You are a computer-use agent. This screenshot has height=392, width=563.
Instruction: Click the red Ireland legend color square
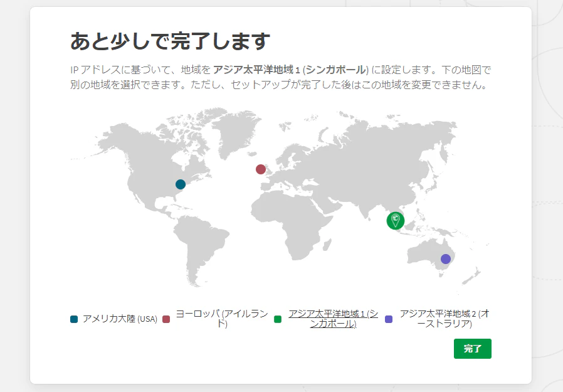(x=166, y=319)
